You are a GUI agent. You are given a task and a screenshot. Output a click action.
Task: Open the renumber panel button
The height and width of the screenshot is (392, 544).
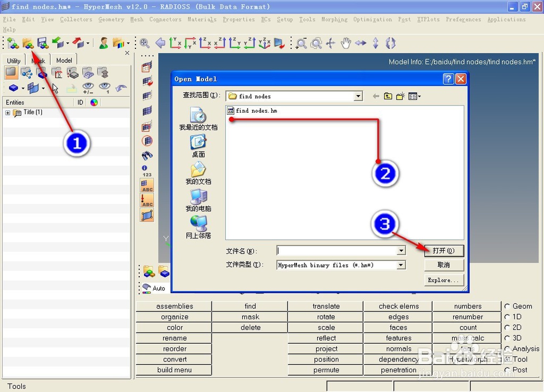point(467,317)
